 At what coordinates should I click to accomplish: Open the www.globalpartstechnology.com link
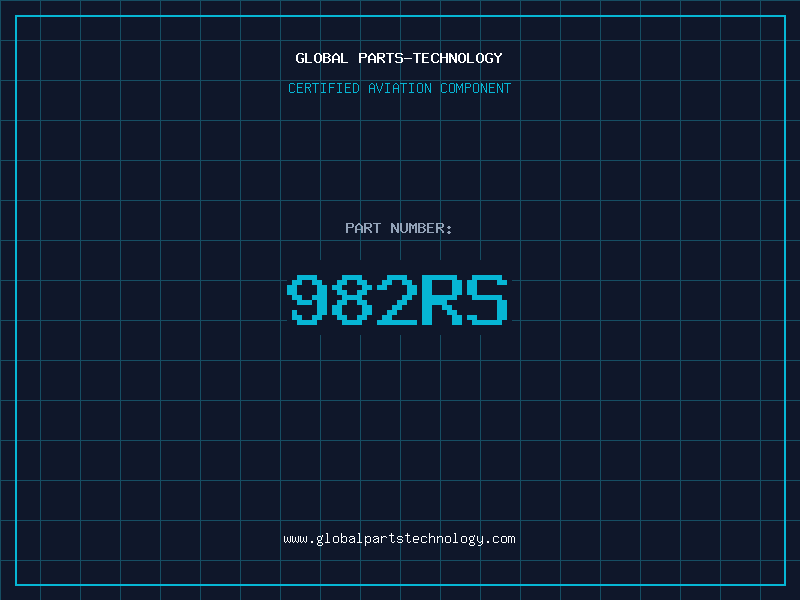[x=399, y=539]
